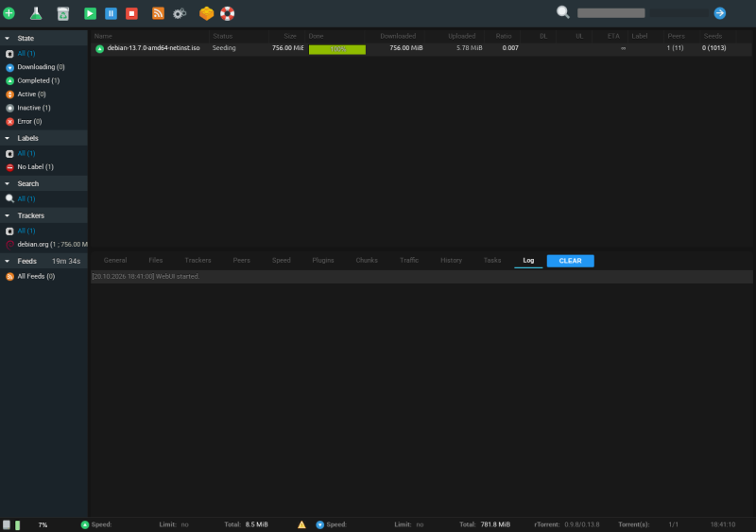
Task: Collapse the Trackers panel
Action: (x=8, y=215)
